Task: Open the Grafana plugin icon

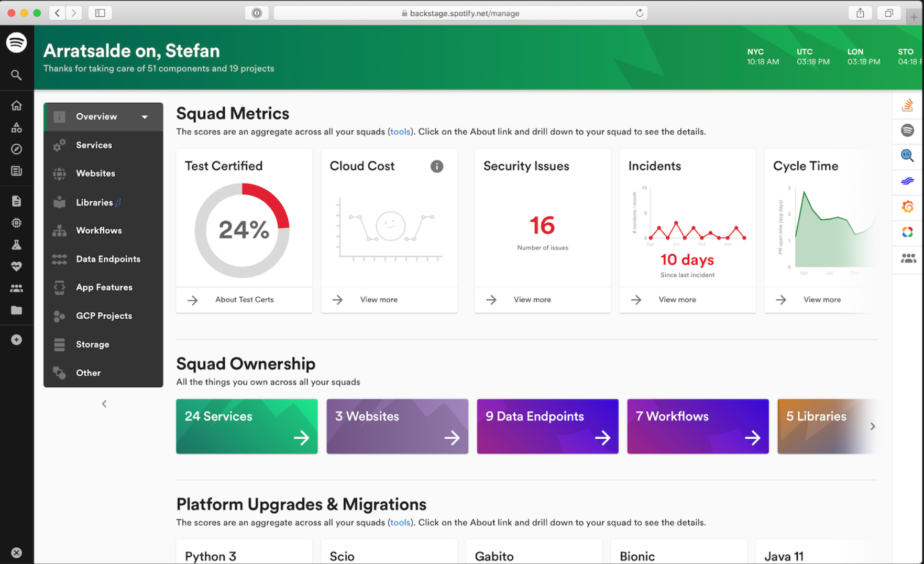Action: click(x=908, y=207)
